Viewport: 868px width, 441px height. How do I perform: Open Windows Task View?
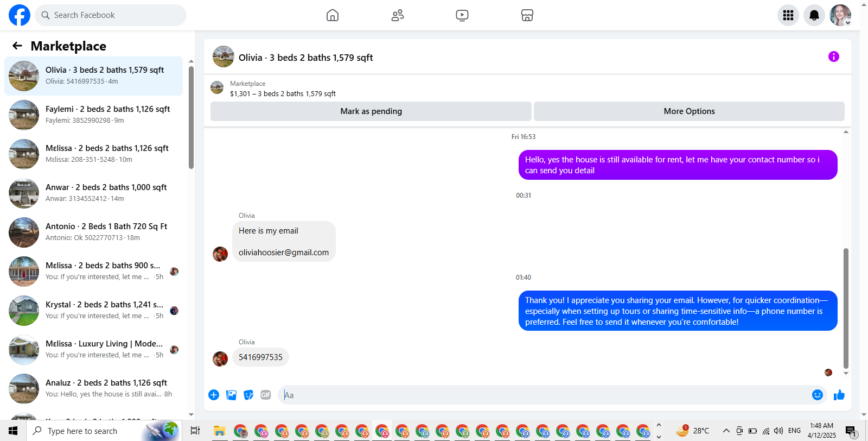click(x=195, y=431)
